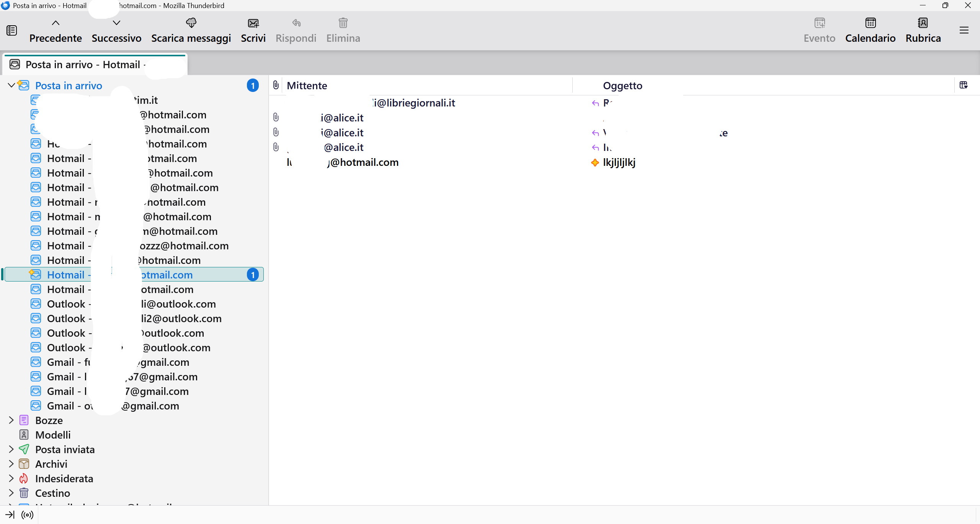Click the Rispondi reply button

296,31
